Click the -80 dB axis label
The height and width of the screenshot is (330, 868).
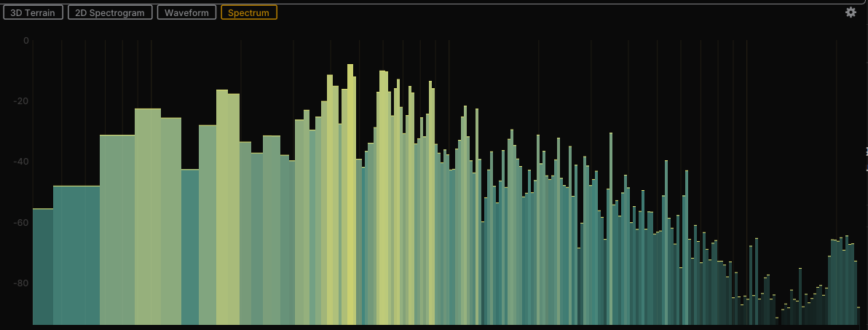click(21, 283)
